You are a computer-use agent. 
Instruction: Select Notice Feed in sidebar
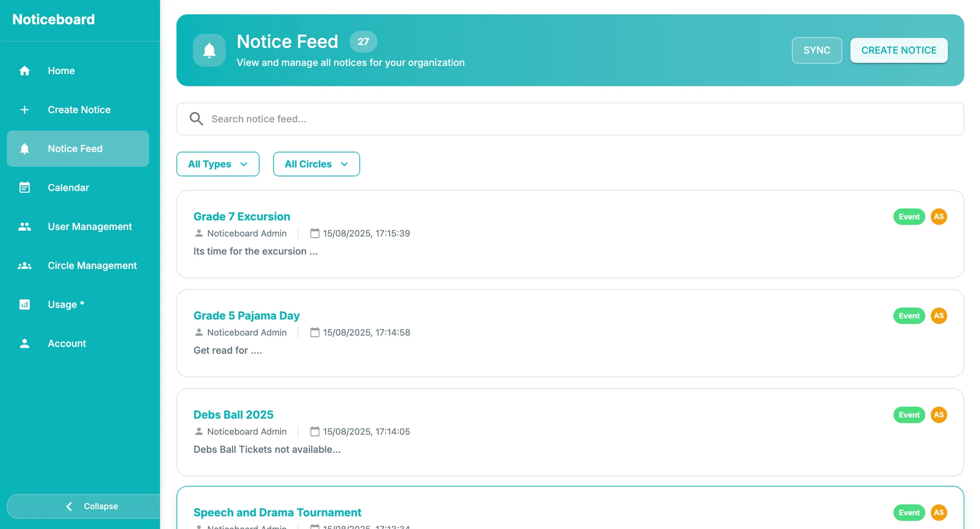78,149
